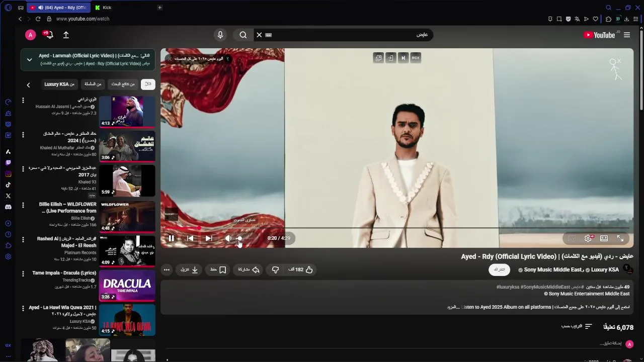Submit search with magnifier icon
The image size is (644, 362).
pyautogui.click(x=243, y=35)
